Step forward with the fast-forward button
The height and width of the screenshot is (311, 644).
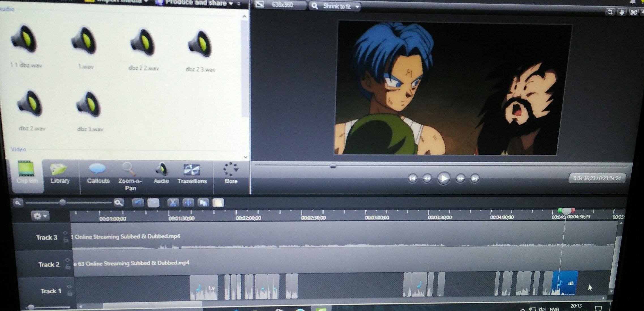pyautogui.click(x=460, y=178)
